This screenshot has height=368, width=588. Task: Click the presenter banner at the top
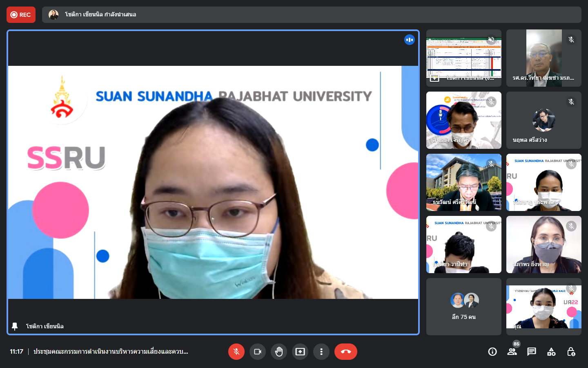click(x=311, y=15)
